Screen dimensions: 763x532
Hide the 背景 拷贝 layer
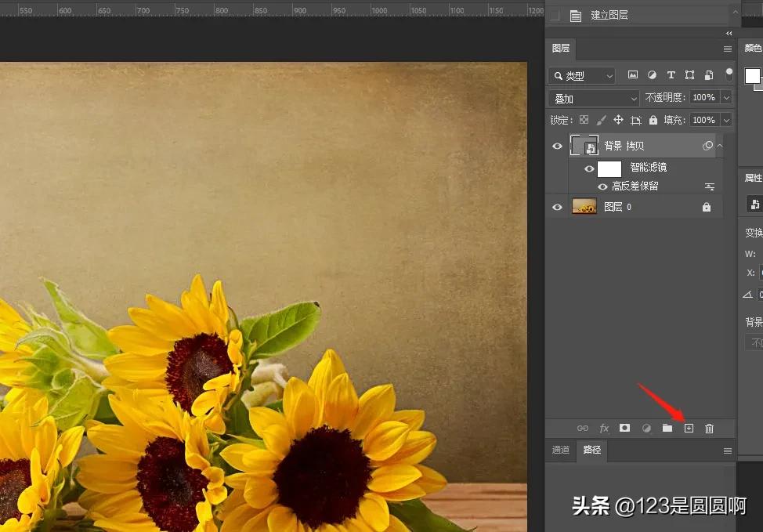tap(558, 145)
